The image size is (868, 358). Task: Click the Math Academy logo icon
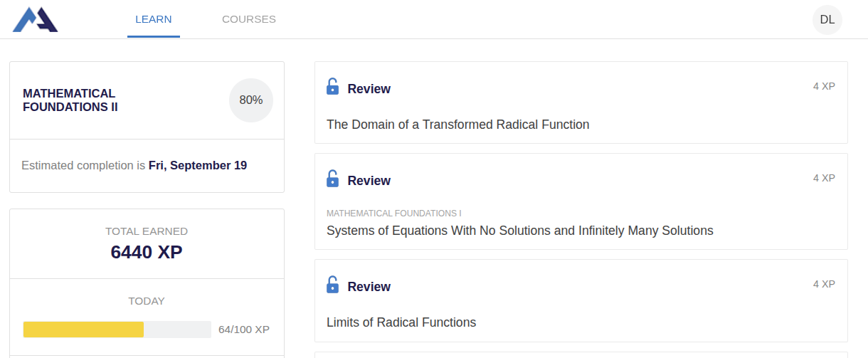pos(35,19)
